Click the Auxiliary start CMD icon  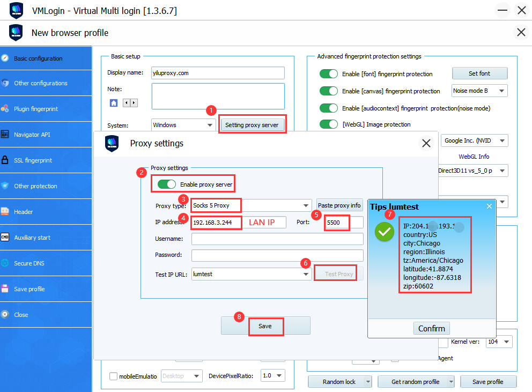[x=5, y=237]
